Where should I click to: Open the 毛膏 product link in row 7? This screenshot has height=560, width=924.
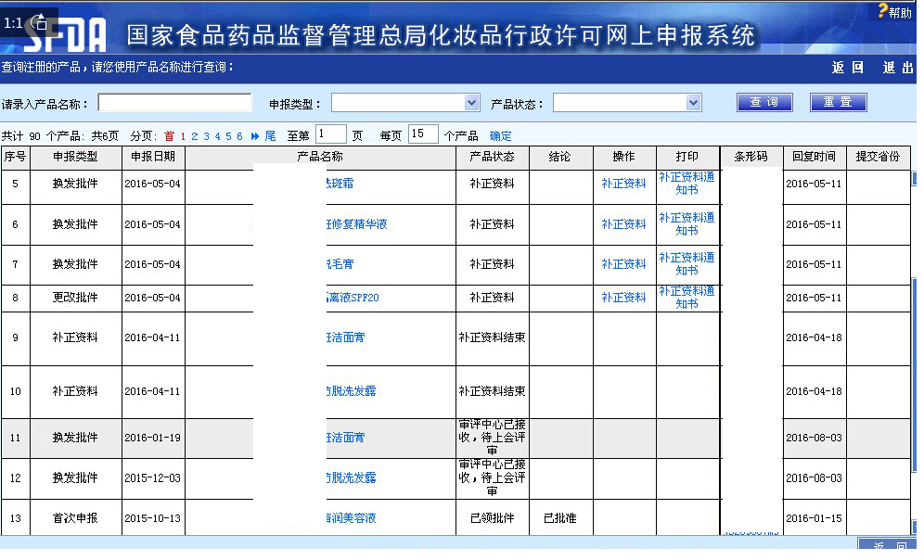click(x=340, y=264)
